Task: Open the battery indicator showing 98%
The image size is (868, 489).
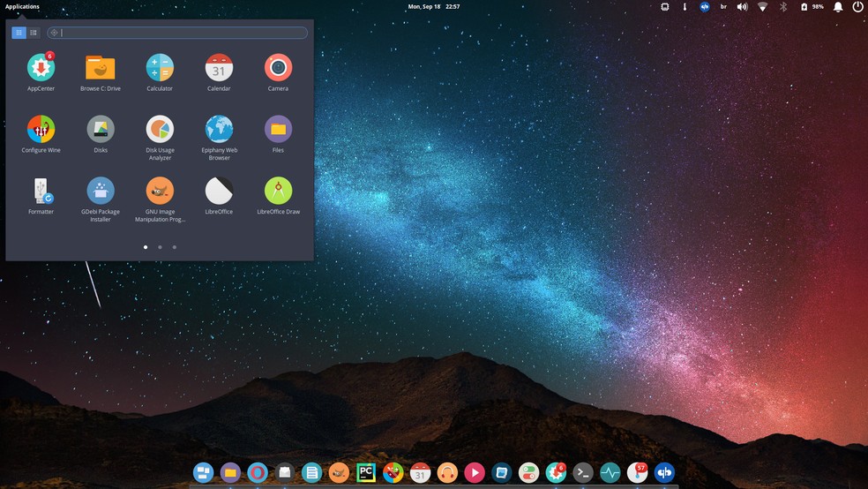Action: (x=812, y=7)
